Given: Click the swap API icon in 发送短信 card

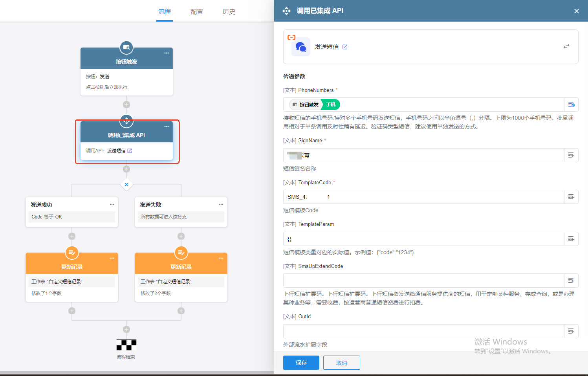Looking at the screenshot, I should pyautogui.click(x=566, y=46).
